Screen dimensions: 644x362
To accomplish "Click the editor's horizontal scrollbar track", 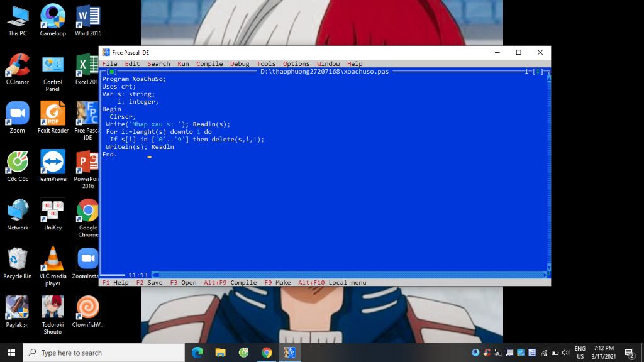I will pyautogui.click(x=351, y=275).
